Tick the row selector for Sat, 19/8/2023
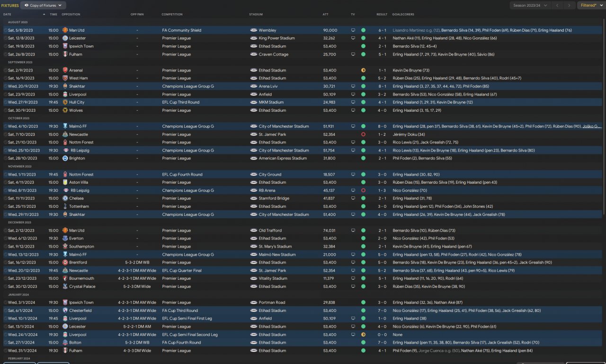The image size is (606, 364). click(5, 46)
